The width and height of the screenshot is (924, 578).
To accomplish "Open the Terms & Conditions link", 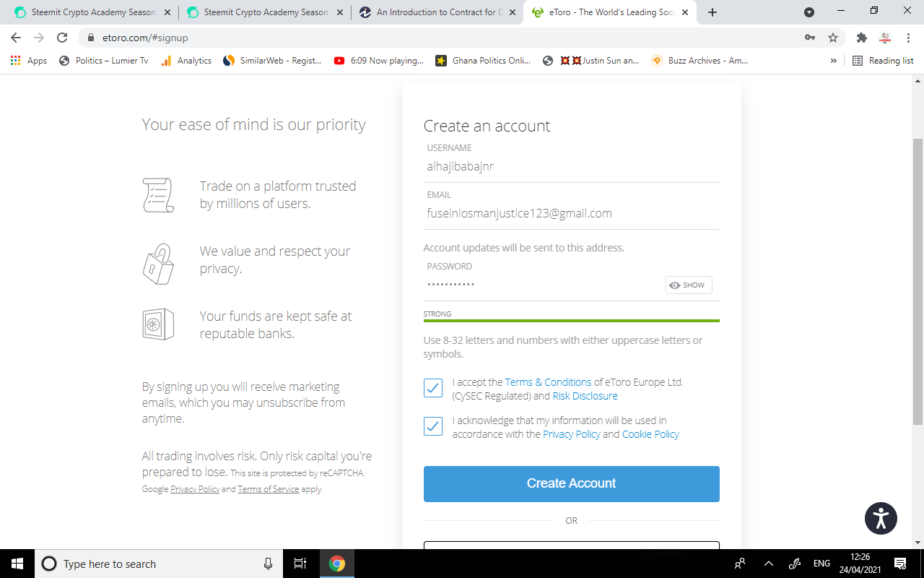I will 548,382.
